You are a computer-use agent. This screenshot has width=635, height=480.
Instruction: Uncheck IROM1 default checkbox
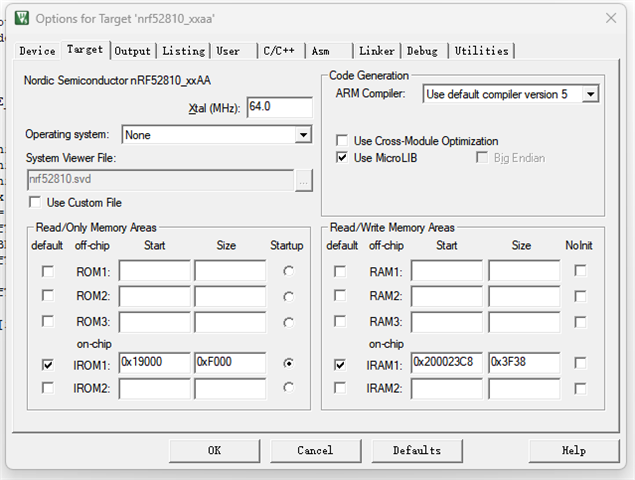click(x=48, y=365)
